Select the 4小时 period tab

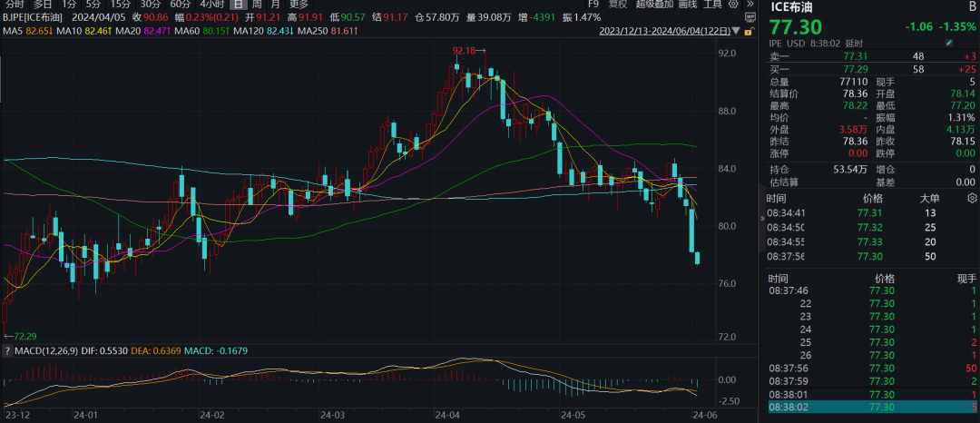211,4
